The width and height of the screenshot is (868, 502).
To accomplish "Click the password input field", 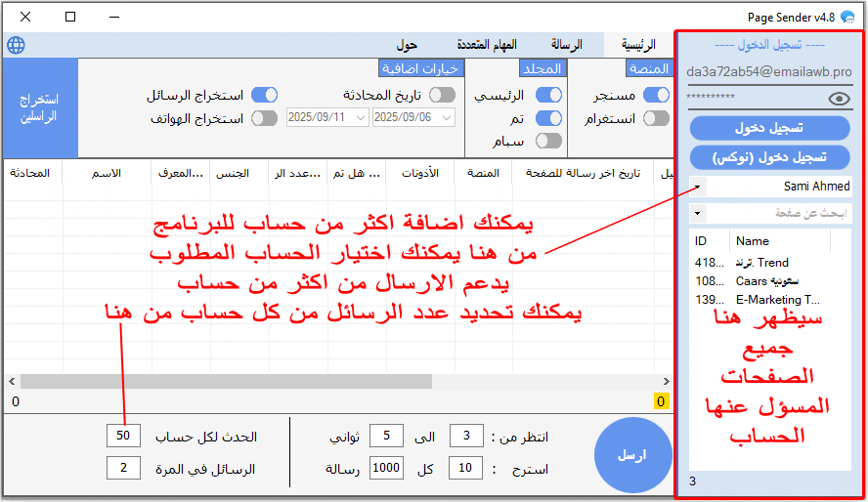I will click(x=756, y=98).
